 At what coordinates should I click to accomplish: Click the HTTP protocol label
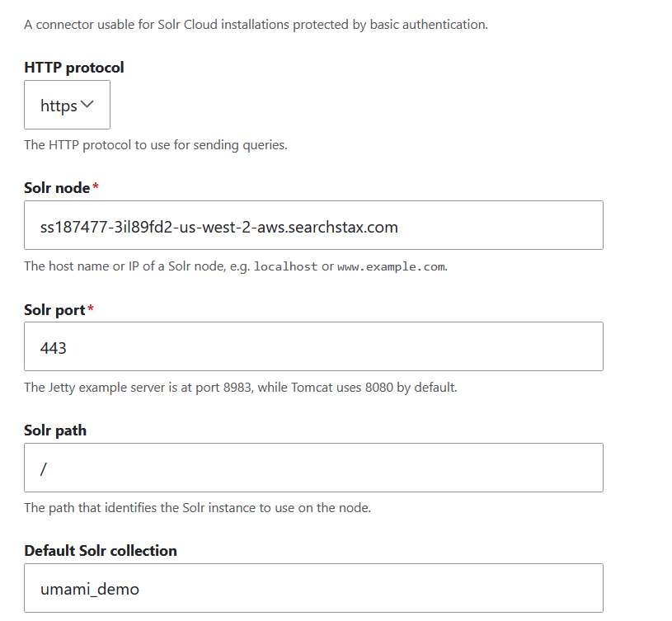click(x=74, y=68)
